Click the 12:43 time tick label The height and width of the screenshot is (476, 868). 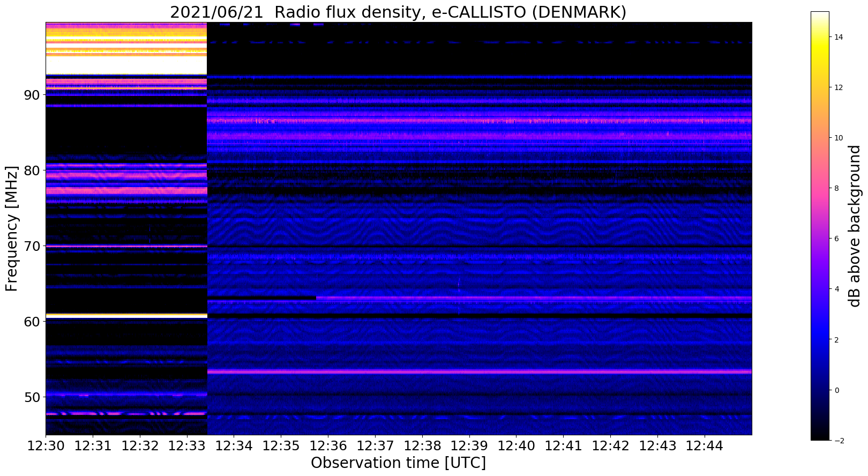point(658,446)
